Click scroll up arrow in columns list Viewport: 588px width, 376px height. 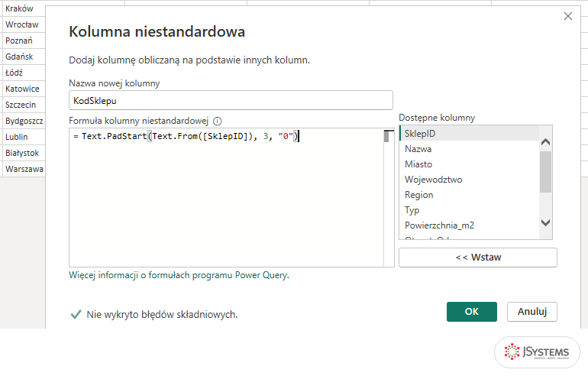[x=546, y=142]
